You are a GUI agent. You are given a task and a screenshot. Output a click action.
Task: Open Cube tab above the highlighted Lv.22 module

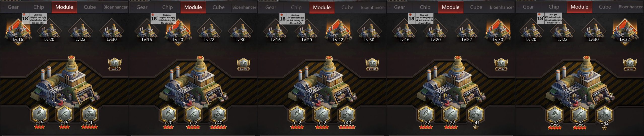click(x=347, y=7)
